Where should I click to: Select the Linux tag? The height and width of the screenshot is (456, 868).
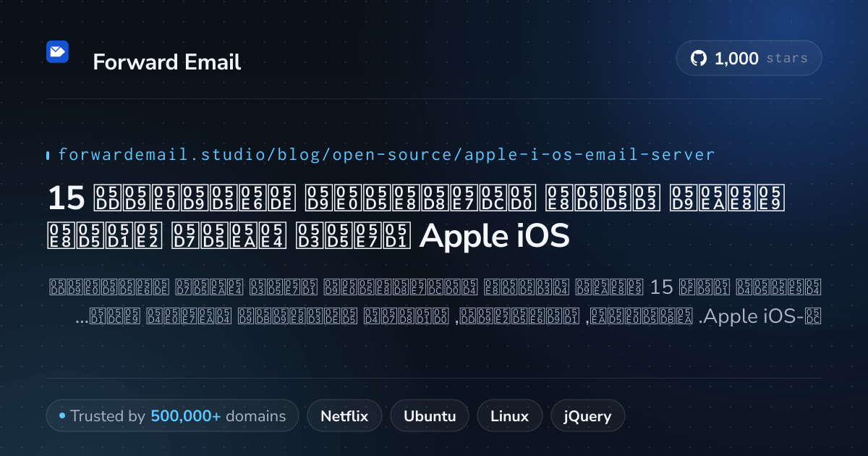[x=509, y=416]
